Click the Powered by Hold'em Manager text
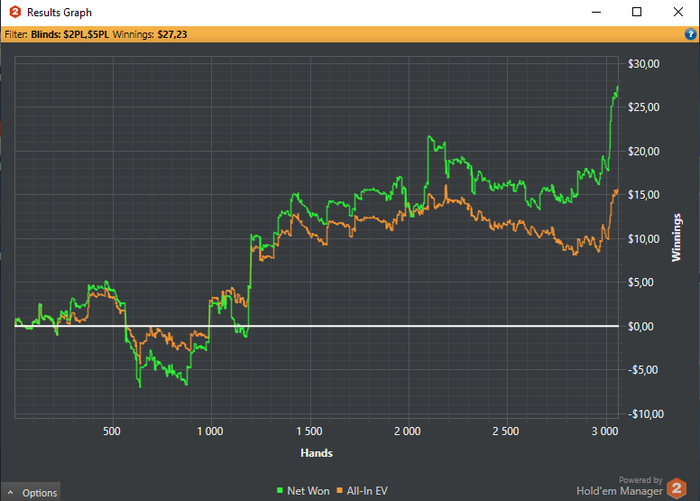The height and width of the screenshot is (501, 700). pos(619,486)
